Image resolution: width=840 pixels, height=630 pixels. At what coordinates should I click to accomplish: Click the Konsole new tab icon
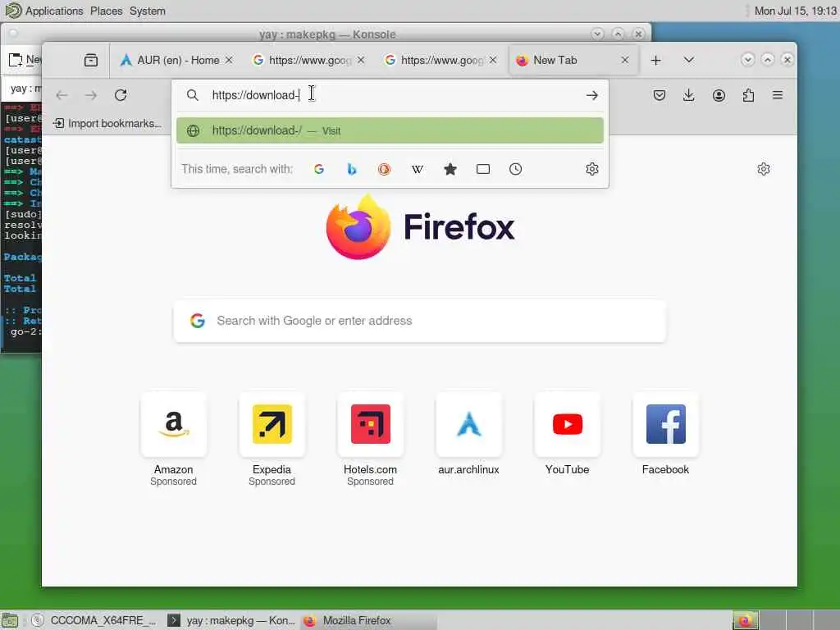16,60
